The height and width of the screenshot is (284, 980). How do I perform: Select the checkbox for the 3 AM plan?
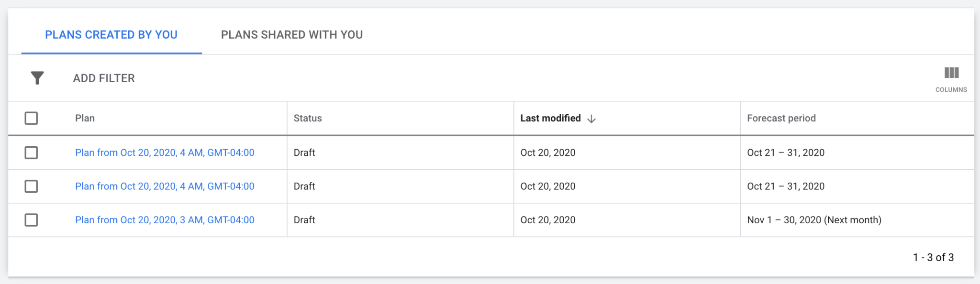point(31,220)
